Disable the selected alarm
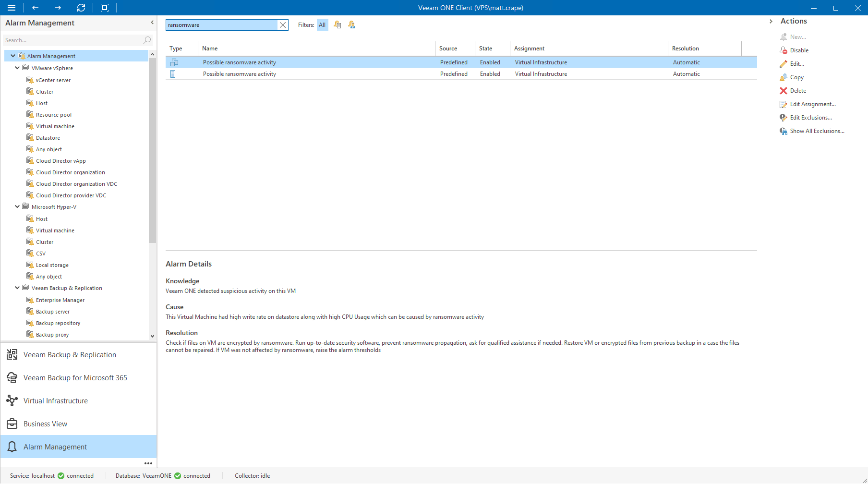 pyautogui.click(x=794, y=50)
